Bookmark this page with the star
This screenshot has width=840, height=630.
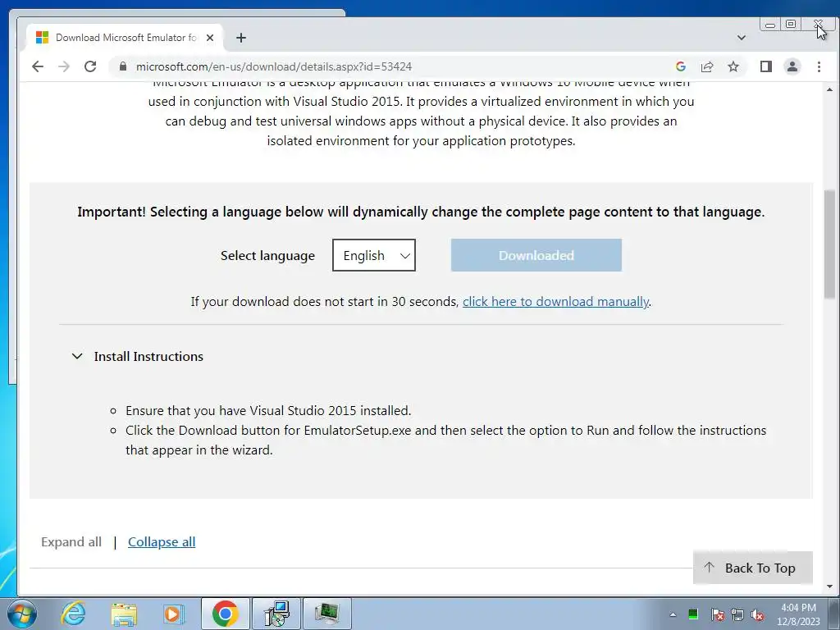tap(733, 66)
